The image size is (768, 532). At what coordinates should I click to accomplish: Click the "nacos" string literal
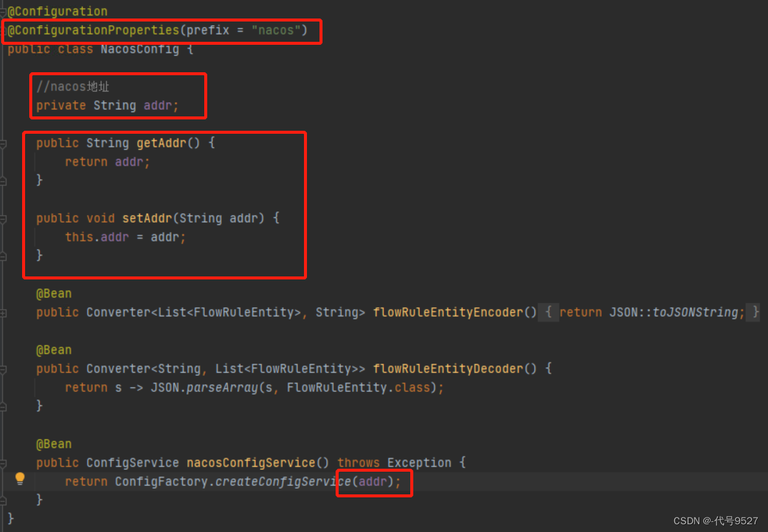276,30
